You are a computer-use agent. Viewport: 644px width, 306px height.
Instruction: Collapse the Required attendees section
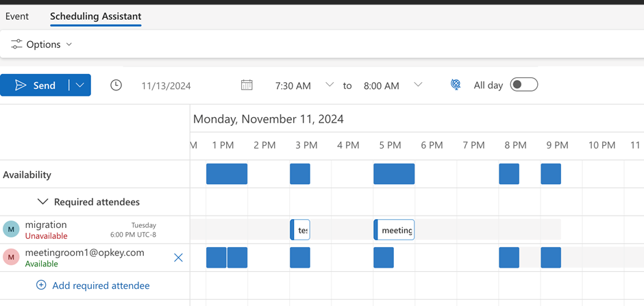point(42,202)
